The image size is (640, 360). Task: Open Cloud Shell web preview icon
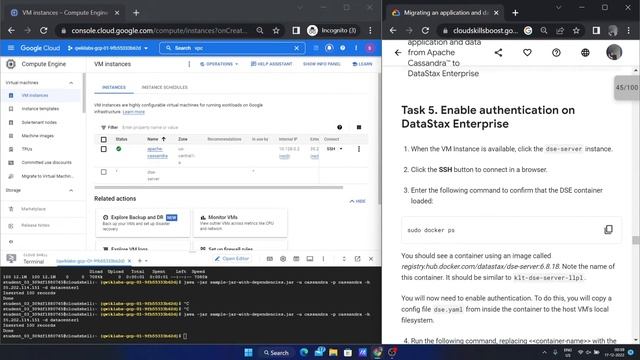tap(310, 259)
